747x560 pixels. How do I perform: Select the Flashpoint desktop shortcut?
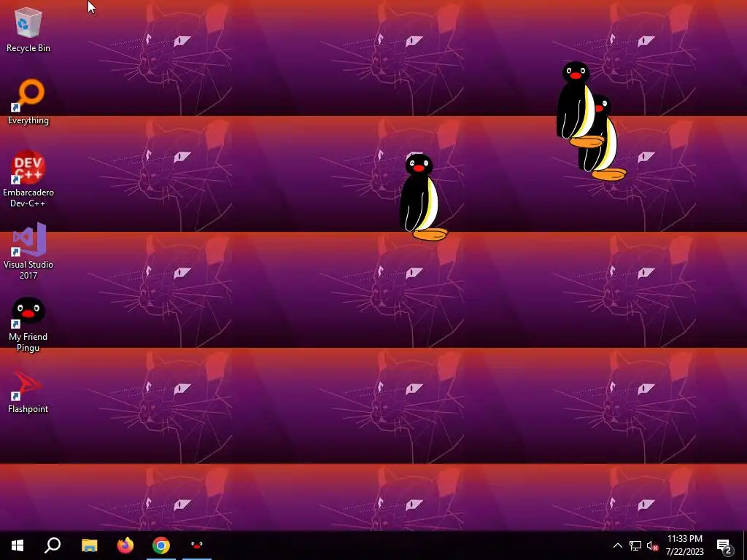[28, 391]
